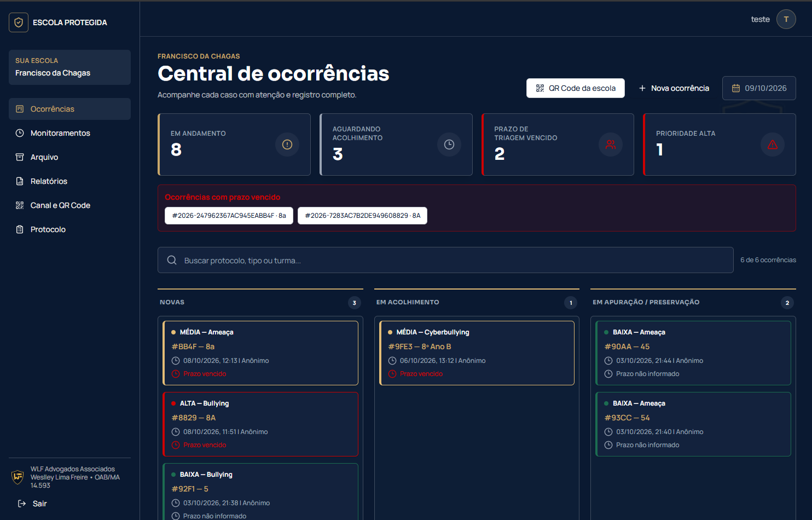Click the calendar icon next to 09/10/2026
Image resolution: width=812 pixels, height=520 pixels.
click(736, 88)
